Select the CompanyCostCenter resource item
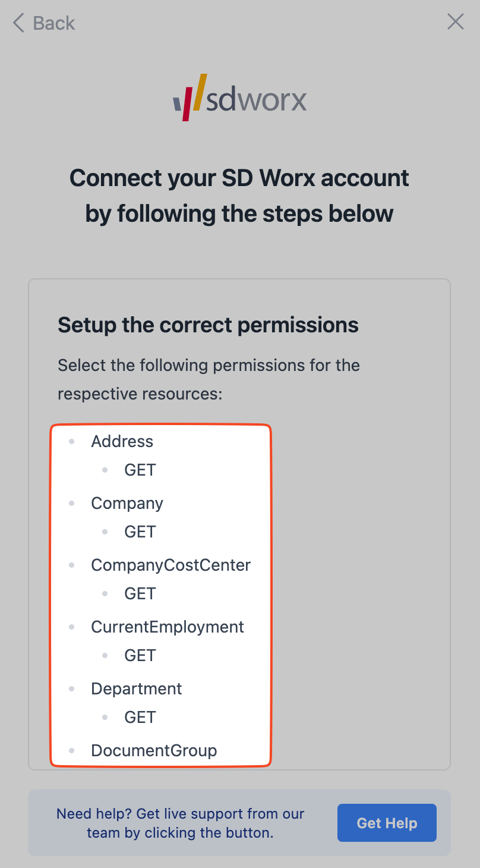The width and height of the screenshot is (480, 868). [x=170, y=565]
